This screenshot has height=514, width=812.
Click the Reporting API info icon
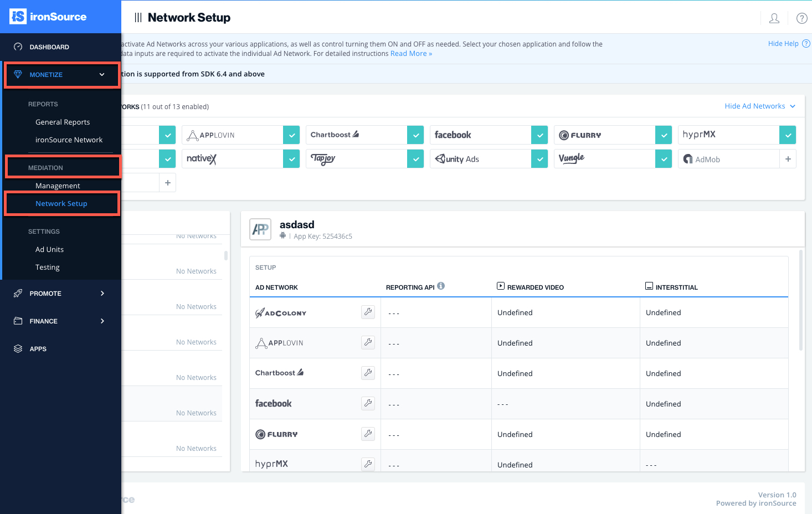(x=441, y=285)
